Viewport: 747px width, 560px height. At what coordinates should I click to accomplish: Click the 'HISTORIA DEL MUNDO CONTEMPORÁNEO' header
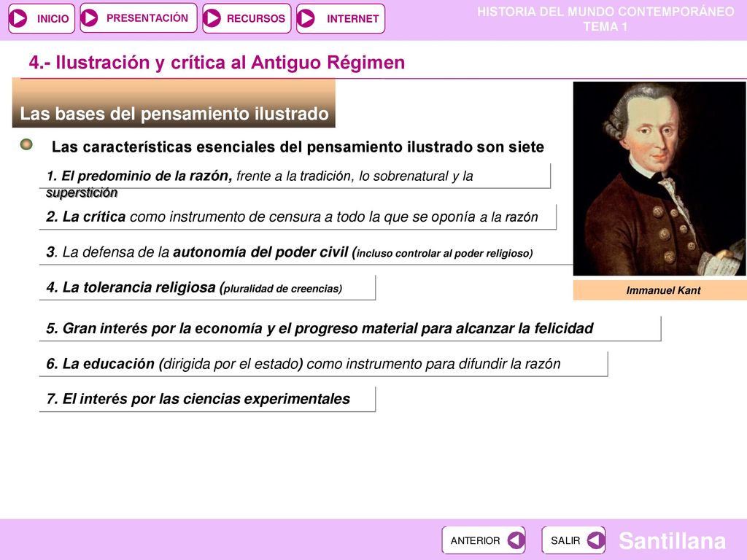605,12
